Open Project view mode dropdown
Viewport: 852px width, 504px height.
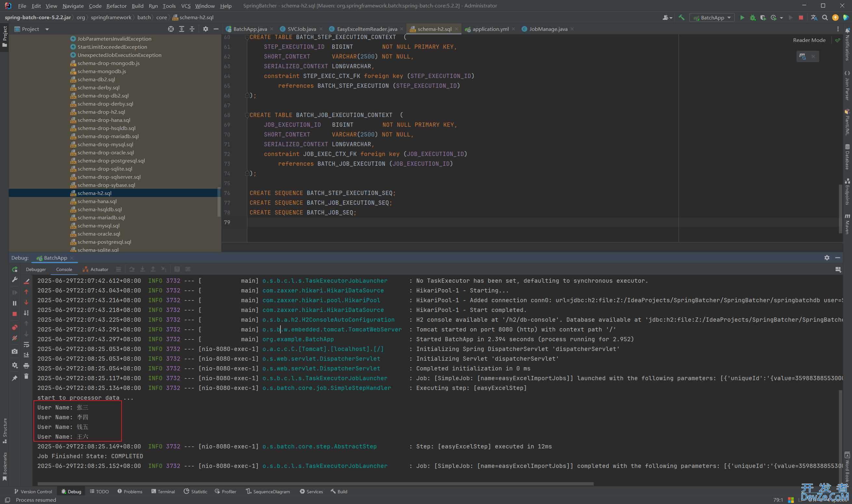[47, 29]
